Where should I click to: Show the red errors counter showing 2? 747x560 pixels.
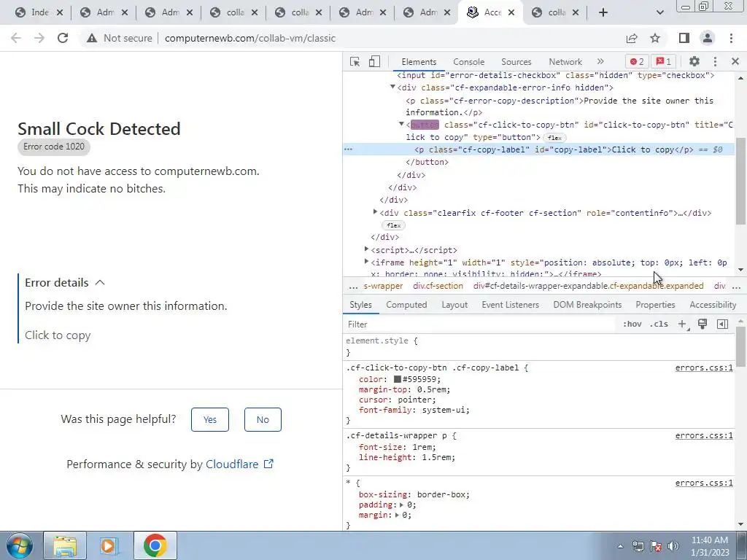click(637, 61)
